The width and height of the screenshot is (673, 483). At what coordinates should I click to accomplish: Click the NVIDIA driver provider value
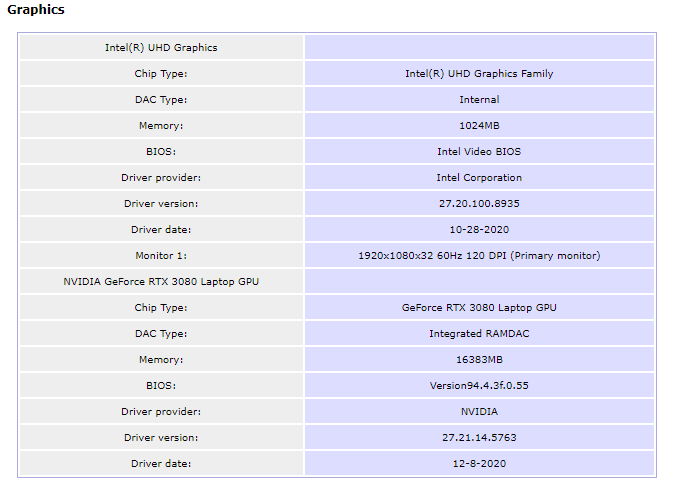point(479,411)
